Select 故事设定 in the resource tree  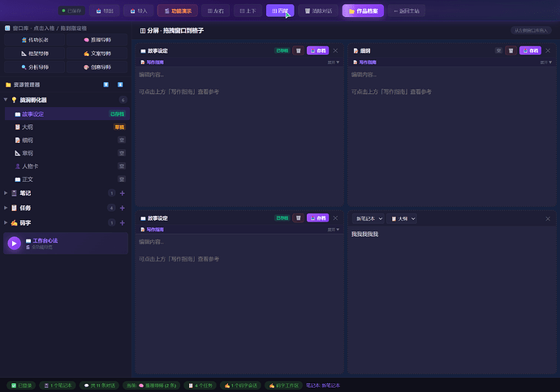pyautogui.click(x=67, y=114)
